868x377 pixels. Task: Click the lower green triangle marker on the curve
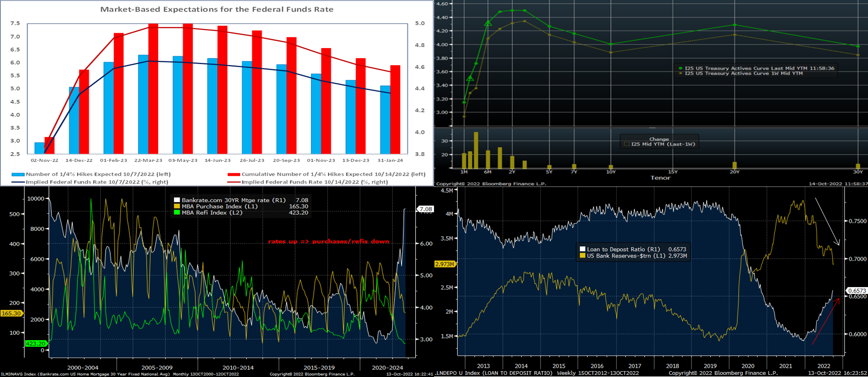[470, 78]
